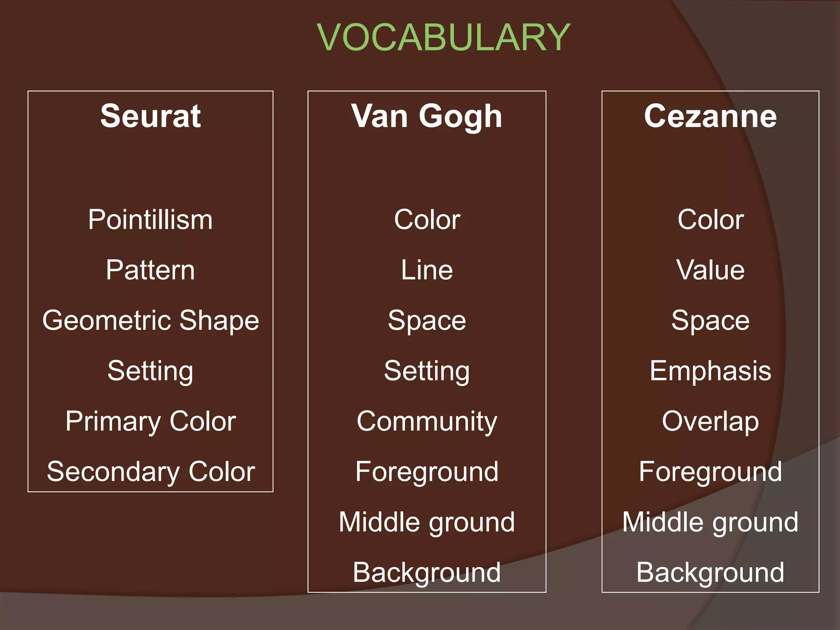840x630 pixels.
Task: Click Line in the Van Gogh column
Action: (427, 270)
